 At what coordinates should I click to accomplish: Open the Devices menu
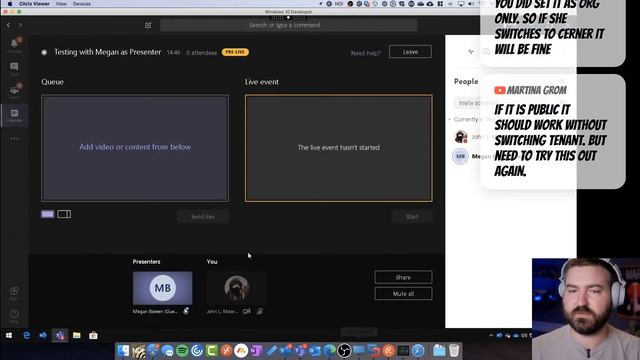(x=82, y=4)
